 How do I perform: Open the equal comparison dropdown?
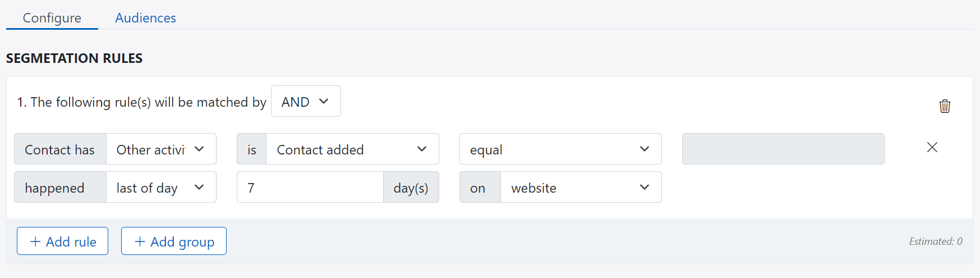coord(560,149)
